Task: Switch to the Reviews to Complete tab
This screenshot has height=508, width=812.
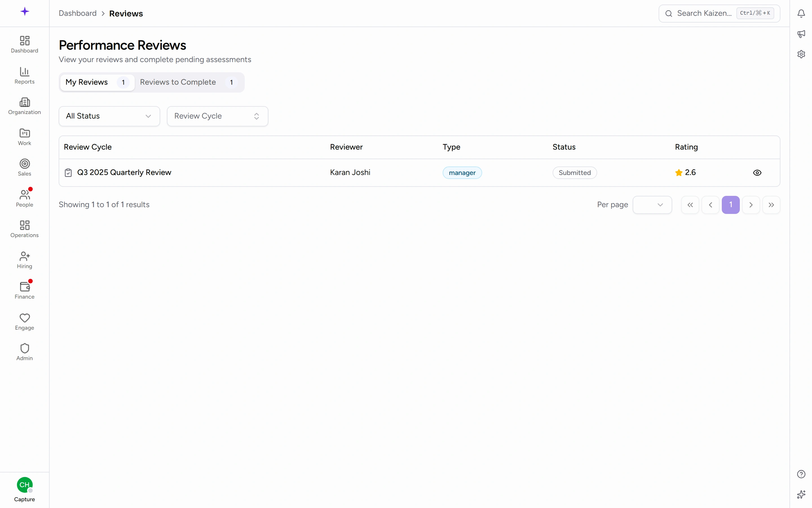Action: [189, 82]
